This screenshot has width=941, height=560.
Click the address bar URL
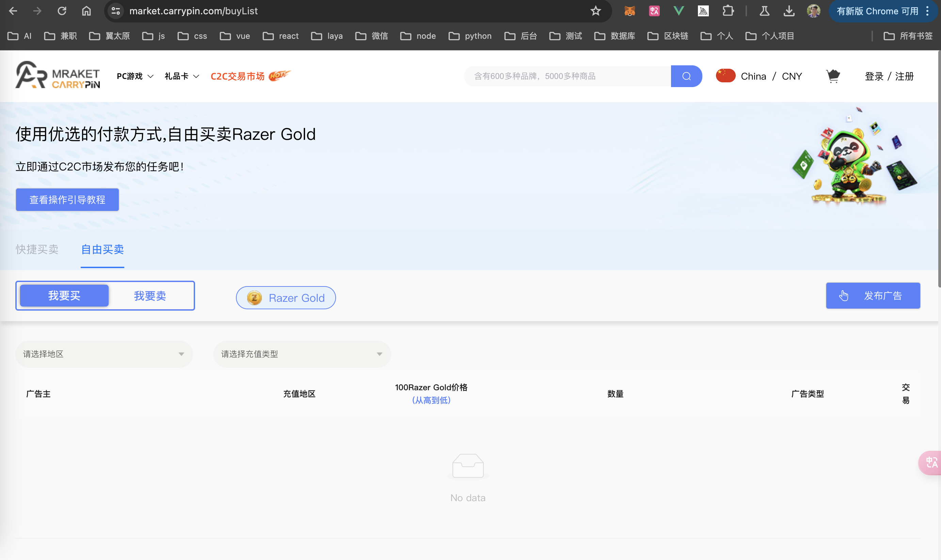(193, 11)
